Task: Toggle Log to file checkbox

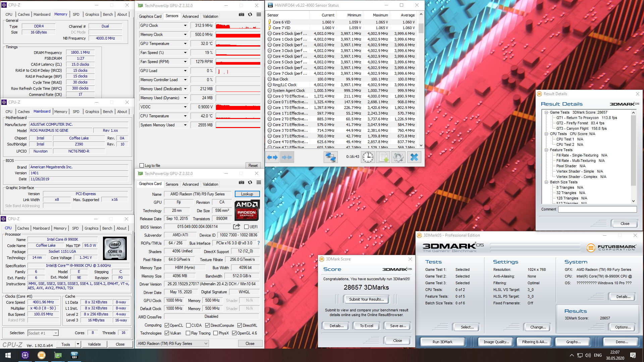Action: [x=142, y=166]
